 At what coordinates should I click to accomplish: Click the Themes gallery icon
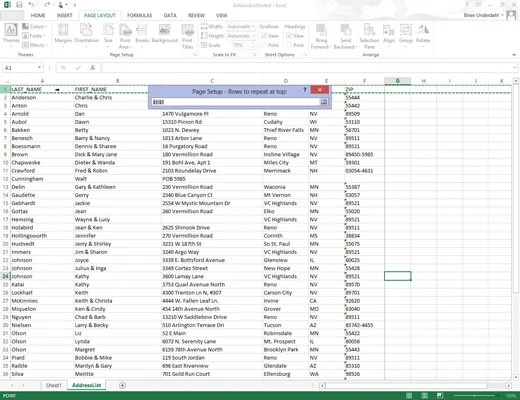(x=11, y=34)
